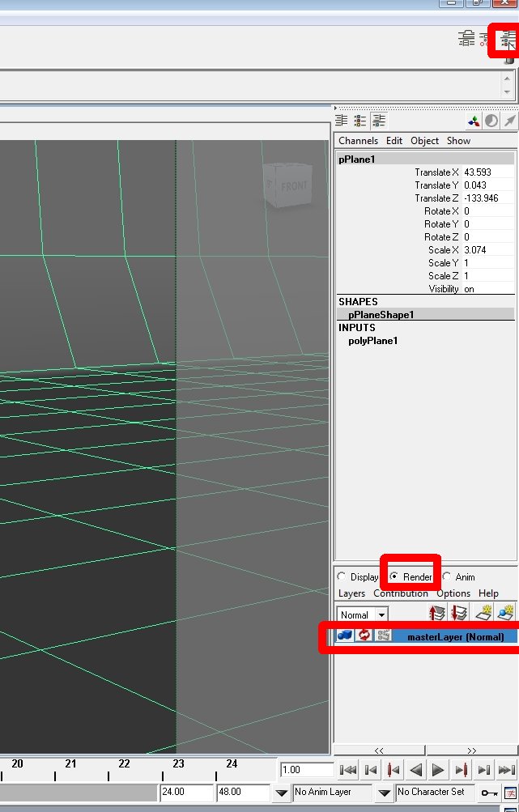Expand the Channel Box panel disclosure triangle
519x812 pixels.
coord(335,108)
